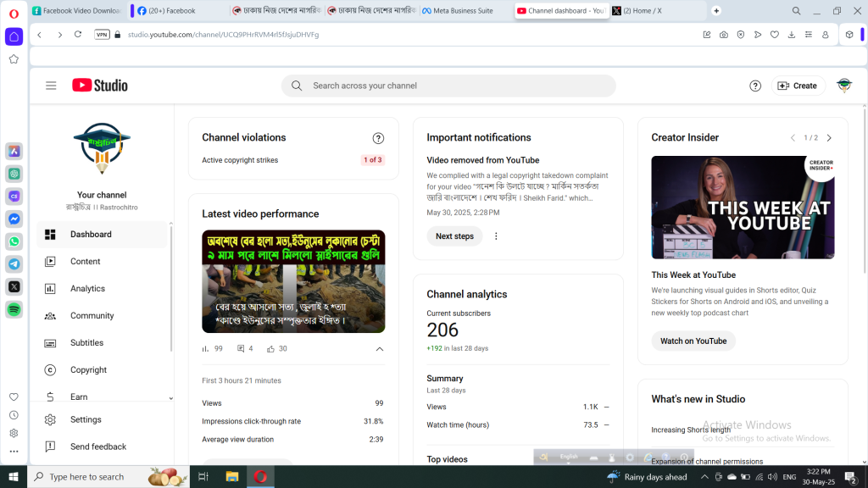
Task: Open the Content menu item
Action: coord(85,262)
